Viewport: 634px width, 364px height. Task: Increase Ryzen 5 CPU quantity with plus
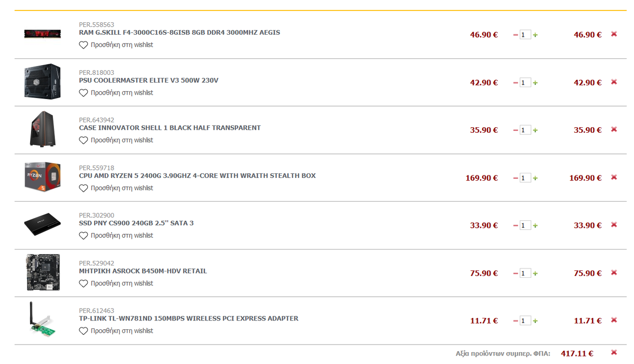pos(535,178)
